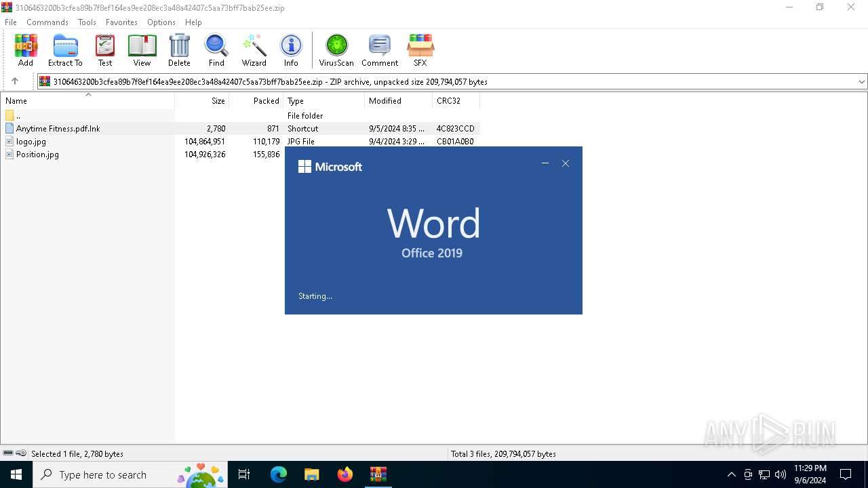
Task: Launch the Wizard tool
Action: tap(254, 50)
